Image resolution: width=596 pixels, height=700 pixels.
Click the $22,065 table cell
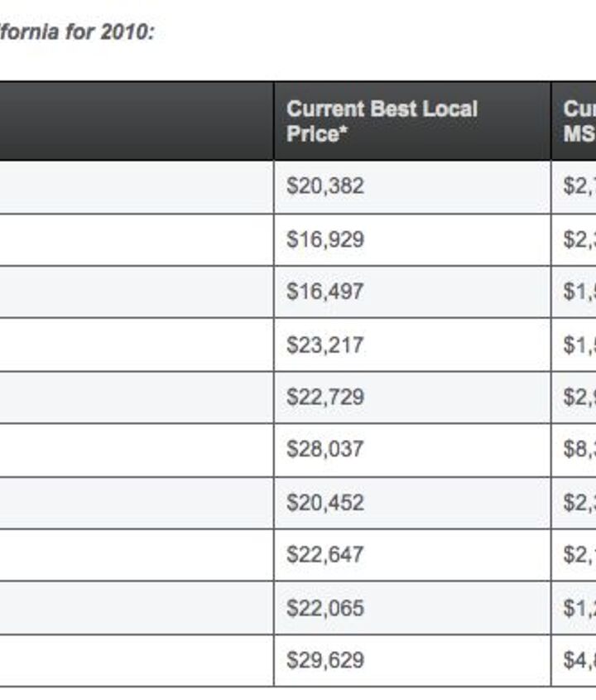click(325, 608)
